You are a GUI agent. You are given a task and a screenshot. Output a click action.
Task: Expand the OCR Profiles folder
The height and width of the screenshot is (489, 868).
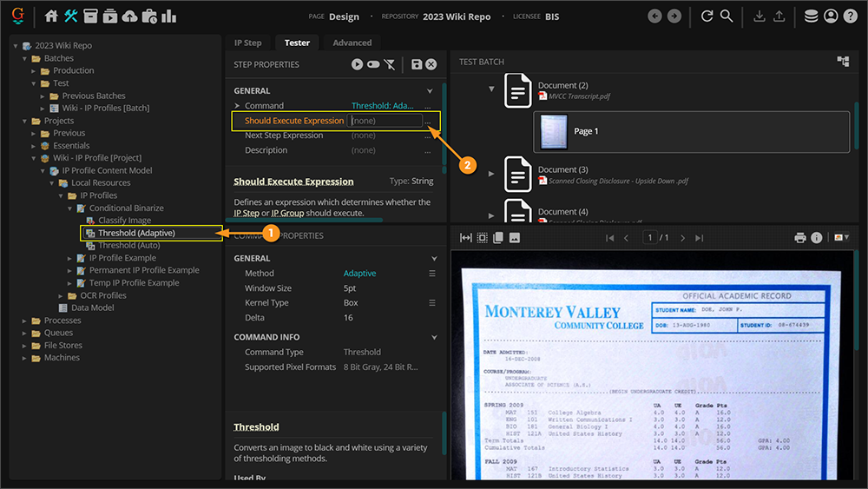coord(61,295)
